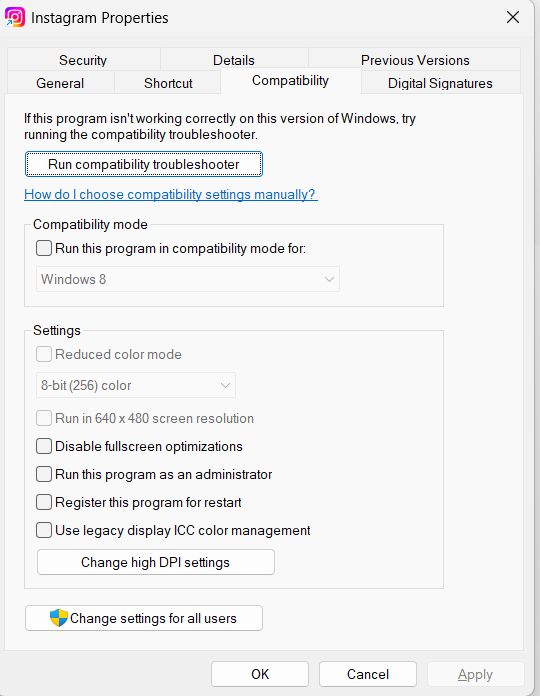
Task: Switch to the Shortcut tab
Action: click(x=168, y=83)
